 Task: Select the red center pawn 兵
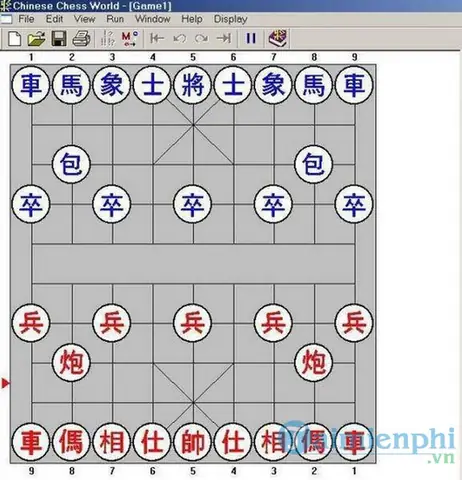click(193, 323)
